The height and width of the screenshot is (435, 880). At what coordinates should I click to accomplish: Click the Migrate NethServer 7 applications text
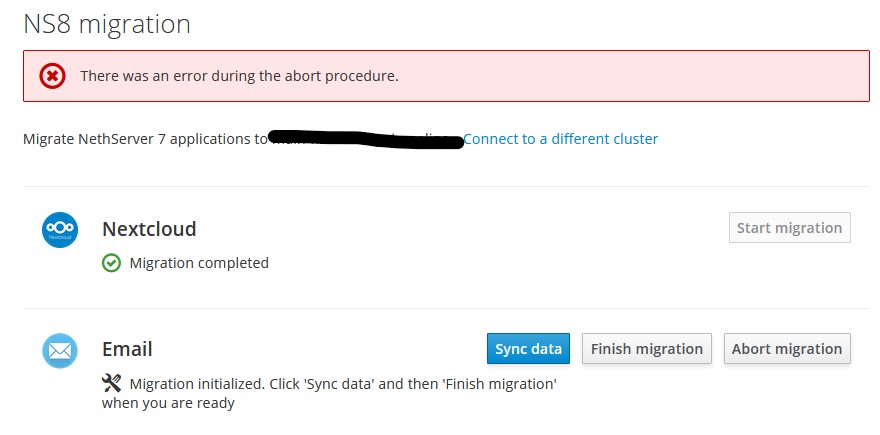(x=145, y=139)
